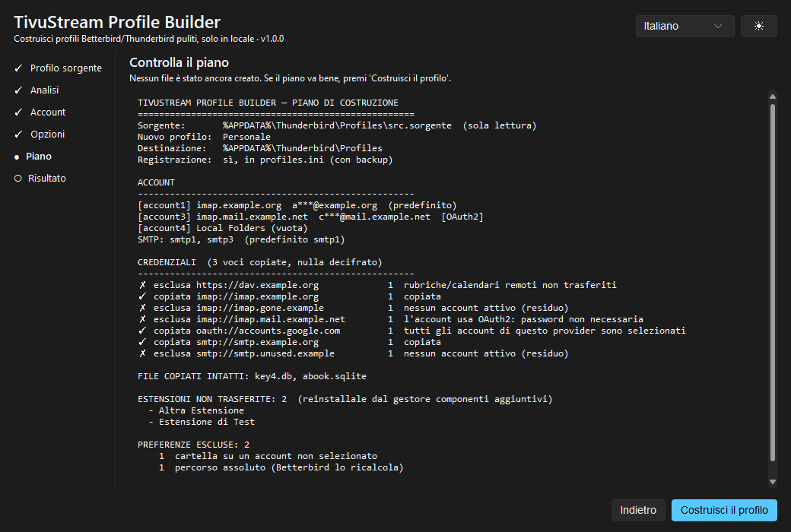
Task: Click the Sorgente path line
Action: (x=337, y=125)
